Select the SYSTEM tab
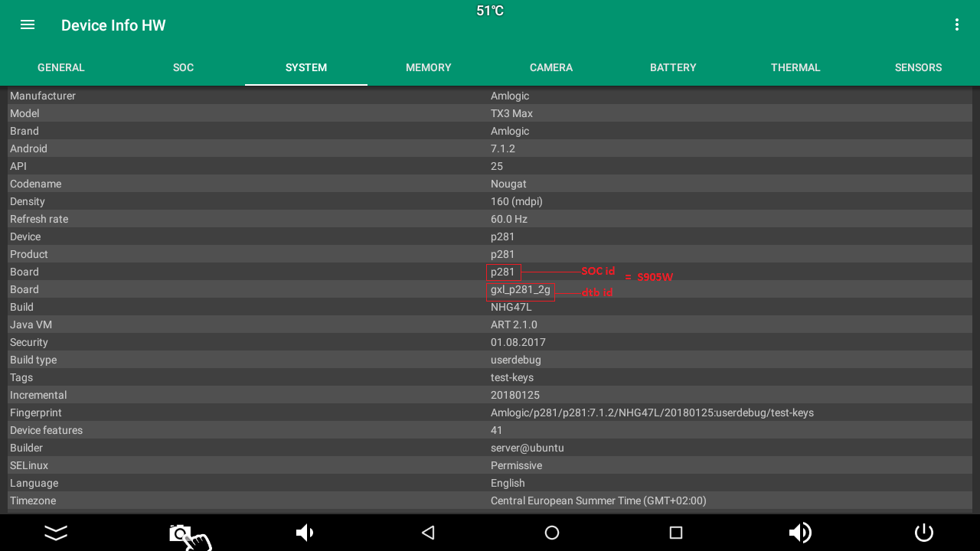Screen dimensions: 980x551 [306, 67]
